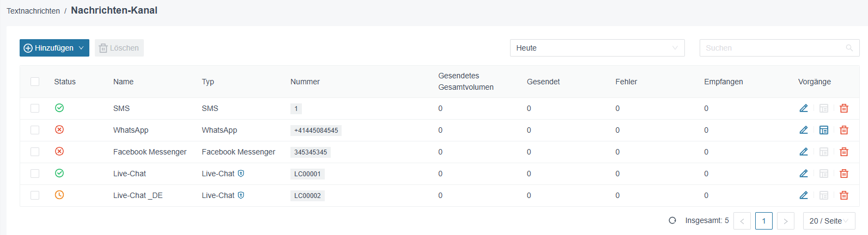Open the Heute date range dropdown
Viewport: 868px width, 235px height.
tap(597, 48)
